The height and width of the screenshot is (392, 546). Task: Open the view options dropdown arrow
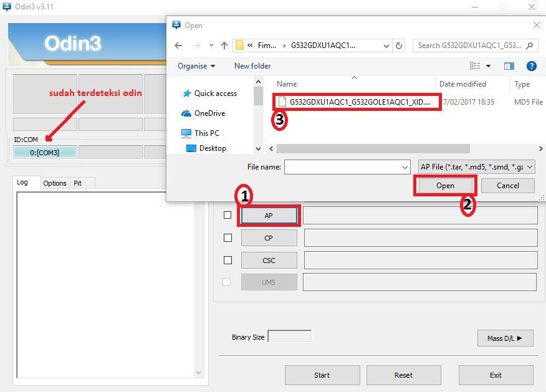pos(488,66)
